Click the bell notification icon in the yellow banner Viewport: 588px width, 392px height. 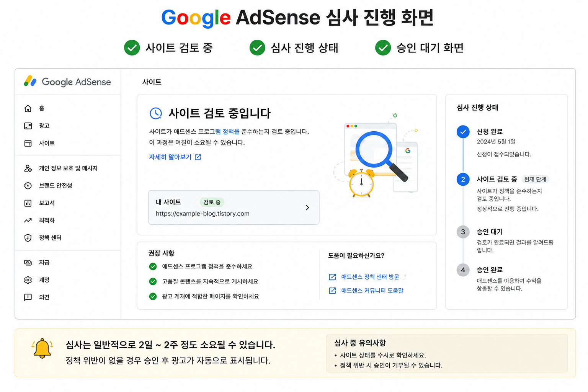click(42, 348)
